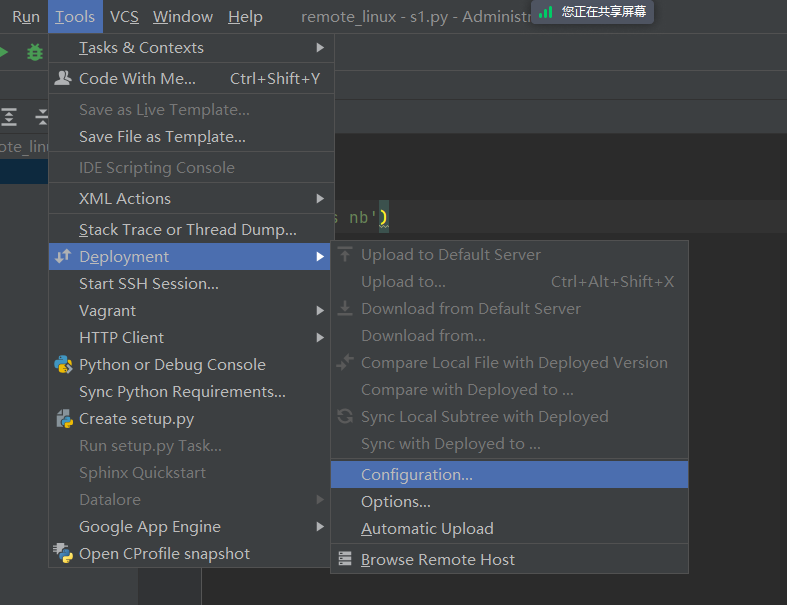This screenshot has width=787, height=605.
Task: Open the Window menu
Action: 183,17
